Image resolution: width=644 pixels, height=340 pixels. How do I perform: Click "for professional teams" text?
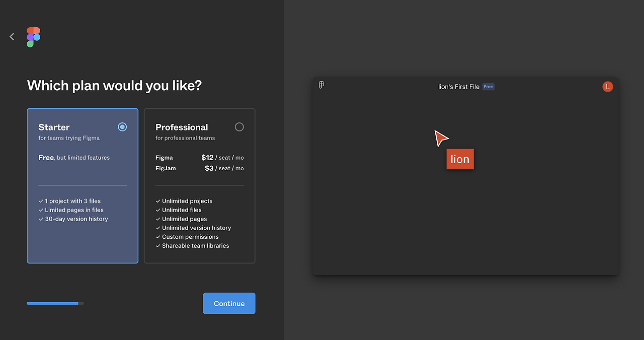[x=185, y=138]
